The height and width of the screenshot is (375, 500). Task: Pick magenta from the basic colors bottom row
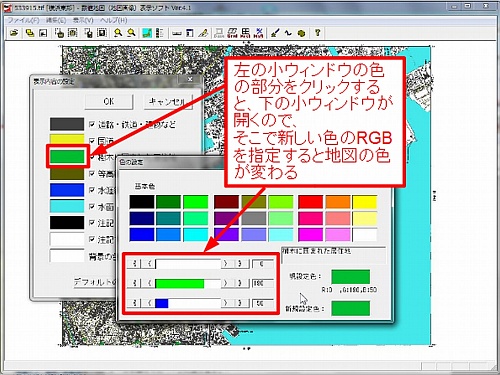coord(310,235)
